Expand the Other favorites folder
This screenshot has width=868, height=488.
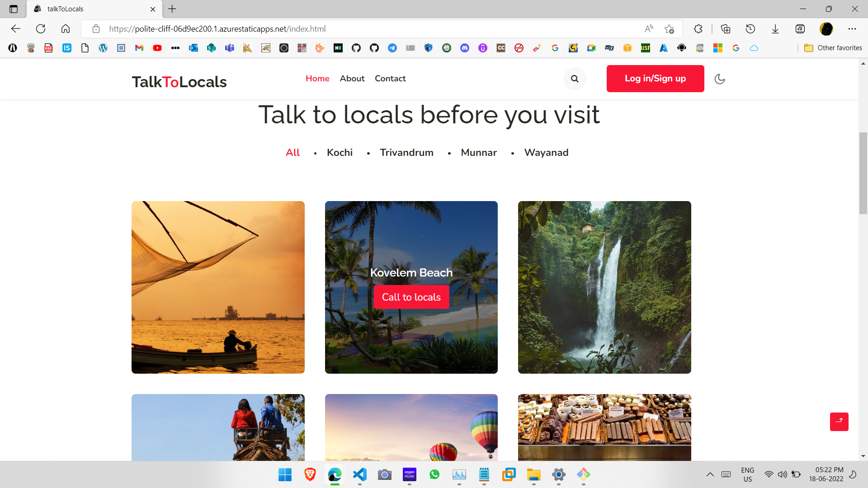pyautogui.click(x=833, y=48)
